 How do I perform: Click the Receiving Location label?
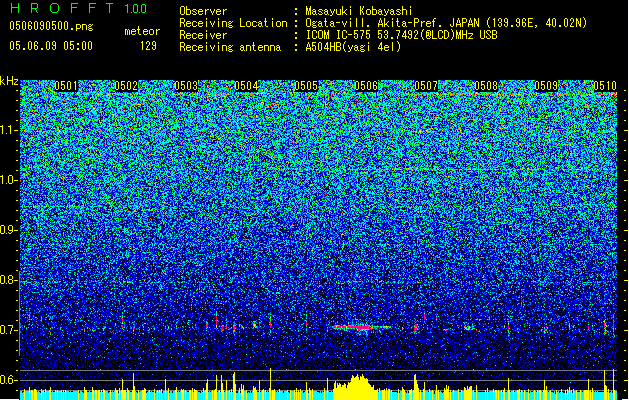233,23
